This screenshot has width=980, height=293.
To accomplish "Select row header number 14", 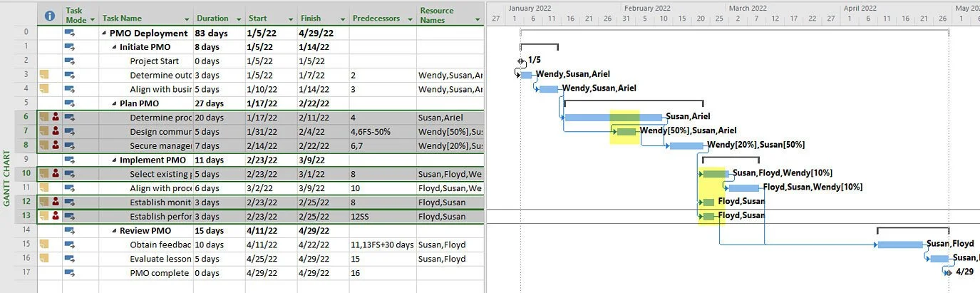I will 26,230.
